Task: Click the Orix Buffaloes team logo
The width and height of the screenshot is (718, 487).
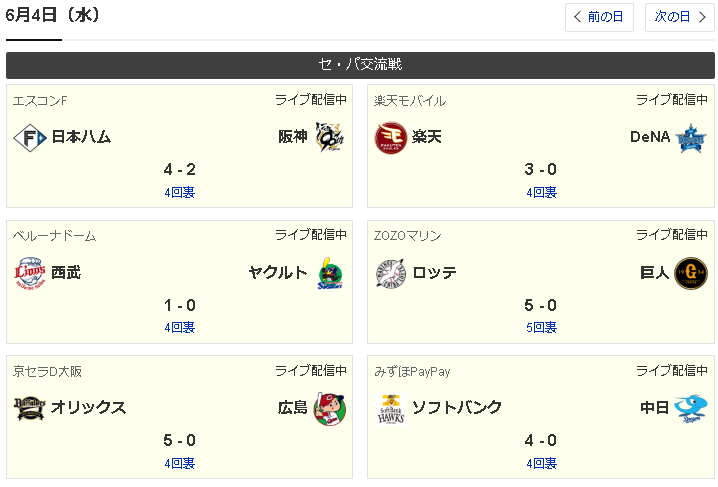Action: (x=30, y=408)
